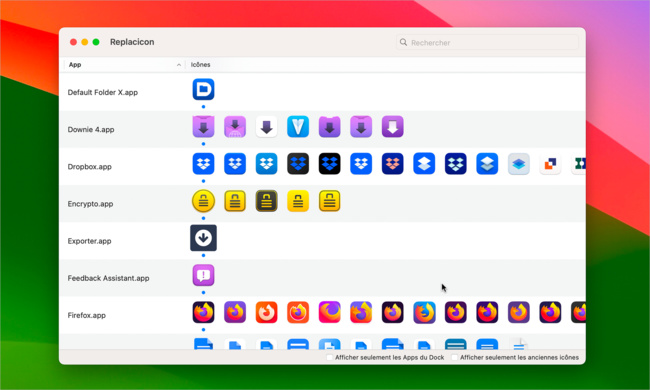The image size is (650, 390).
Task: Click the Replacicon window title
Action: coord(132,42)
